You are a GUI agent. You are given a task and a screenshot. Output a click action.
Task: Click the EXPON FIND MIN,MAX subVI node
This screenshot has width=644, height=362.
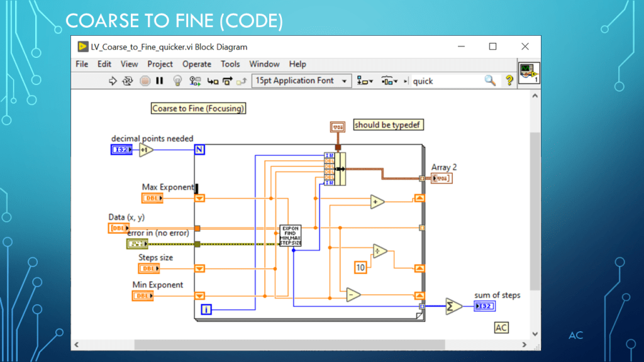(x=291, y=235)
